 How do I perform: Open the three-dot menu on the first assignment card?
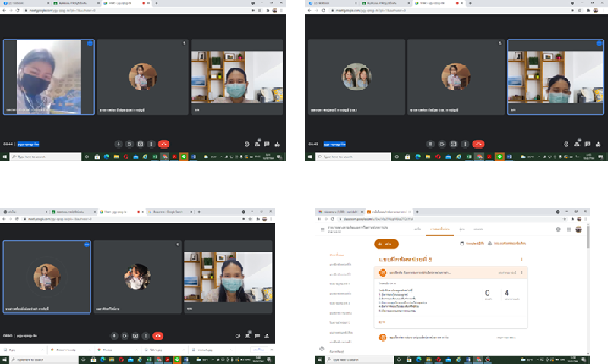521,272
